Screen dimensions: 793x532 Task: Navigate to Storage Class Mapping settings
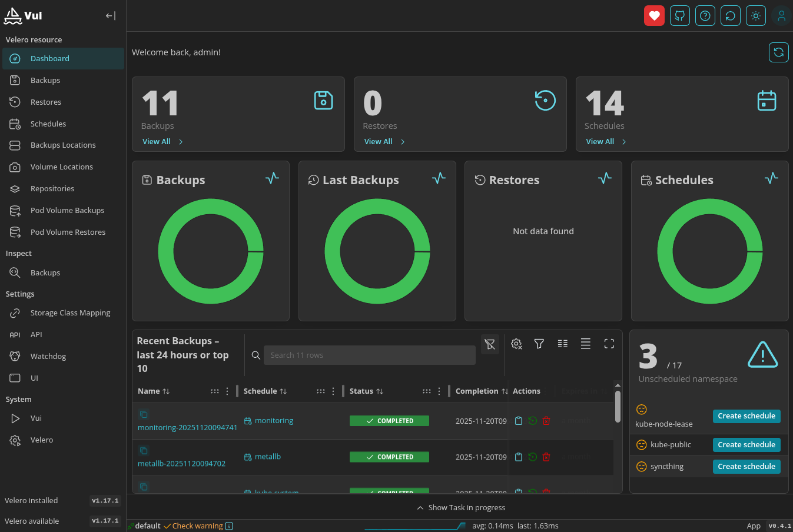[70, 313]
